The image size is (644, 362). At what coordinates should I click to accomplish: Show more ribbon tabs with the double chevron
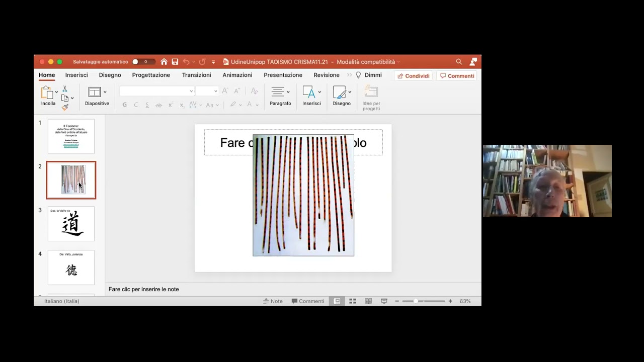pyautogui.click(x=349, y=75)
